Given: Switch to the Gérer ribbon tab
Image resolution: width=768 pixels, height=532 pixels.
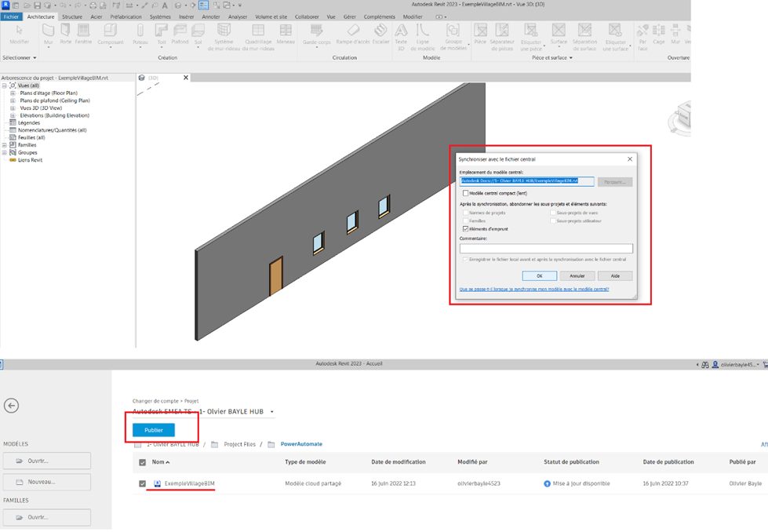Looking at the screenshot, I should pyautogui.click(x=350, y=16).
